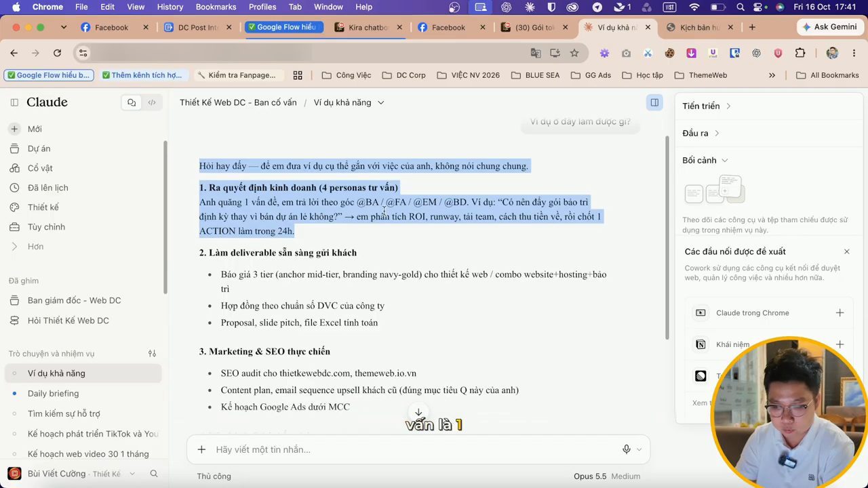Open Kế hoạch web video 30 1 tháng

pos(88,454)
